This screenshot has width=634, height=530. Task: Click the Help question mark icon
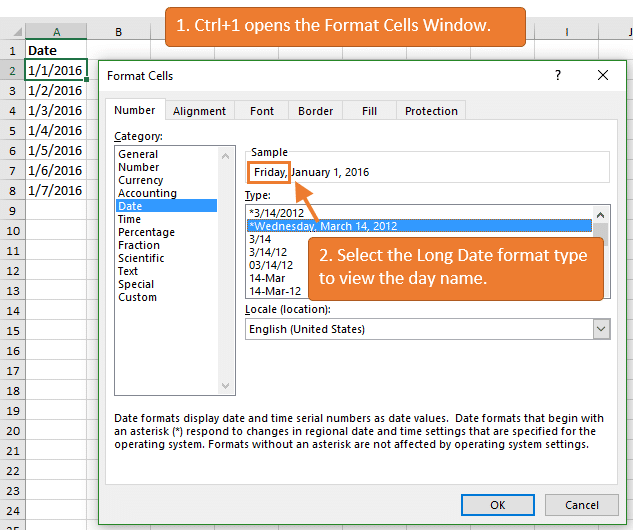coord(557,75)
